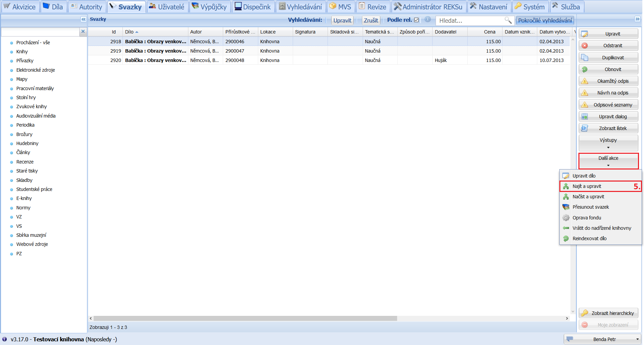Open the Nastavení tab
This screenshot has height=345, width=644.
pos(489,7)
